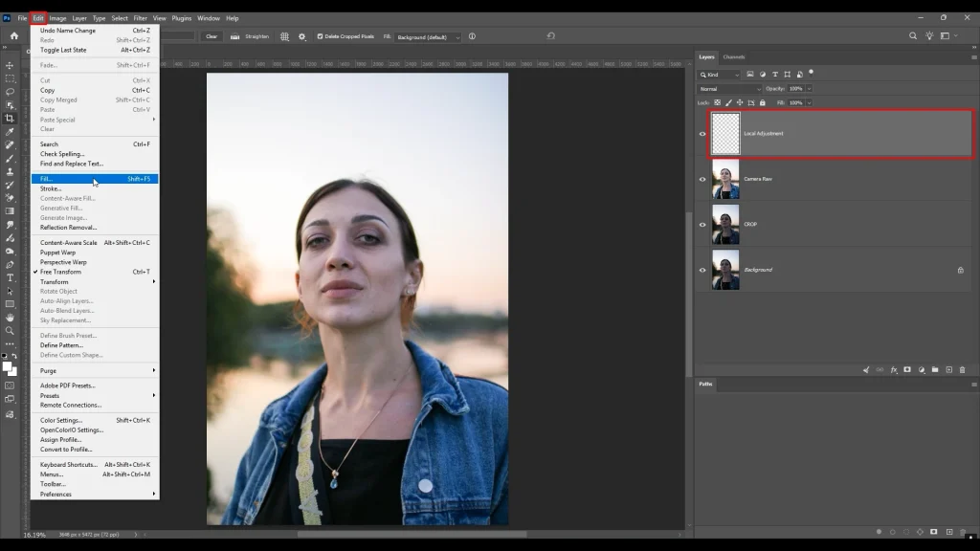Select the Clone Stamp tool
980x551 pixels.
click(10, 171)
